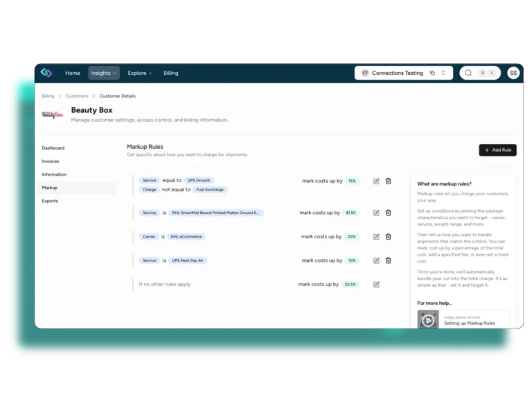Viewport: 532px width, 399px height.
Task: Click the Customer Details breadcrumb
Action: tap(117, 96)
